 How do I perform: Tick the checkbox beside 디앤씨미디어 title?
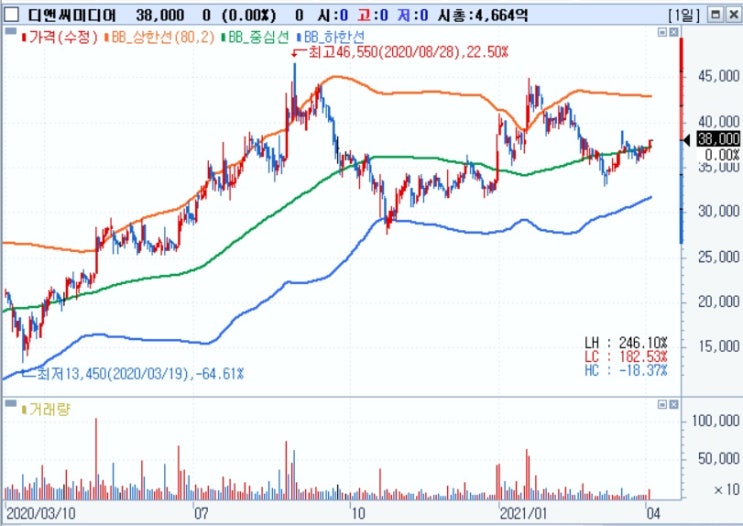11,15
